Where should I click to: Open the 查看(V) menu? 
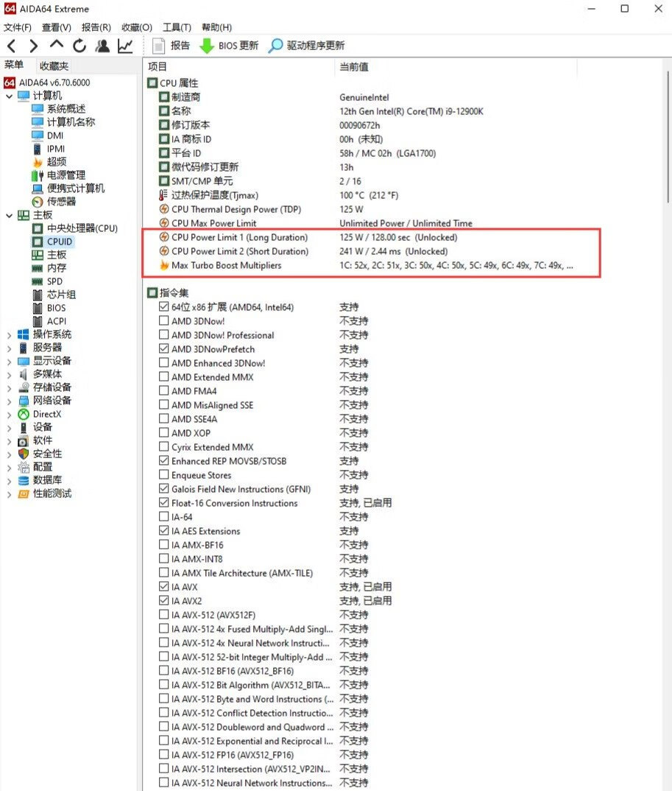pyautogui.click(x=57, y=27)
